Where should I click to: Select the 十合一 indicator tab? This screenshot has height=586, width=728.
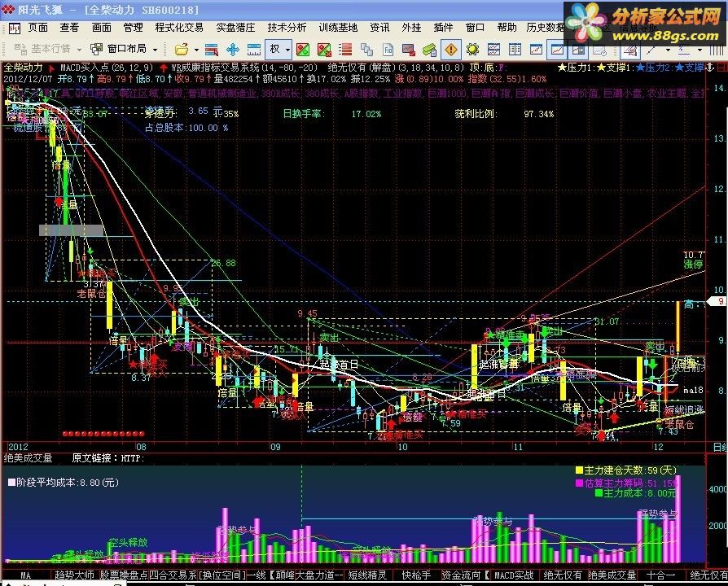tap(660, 575)
